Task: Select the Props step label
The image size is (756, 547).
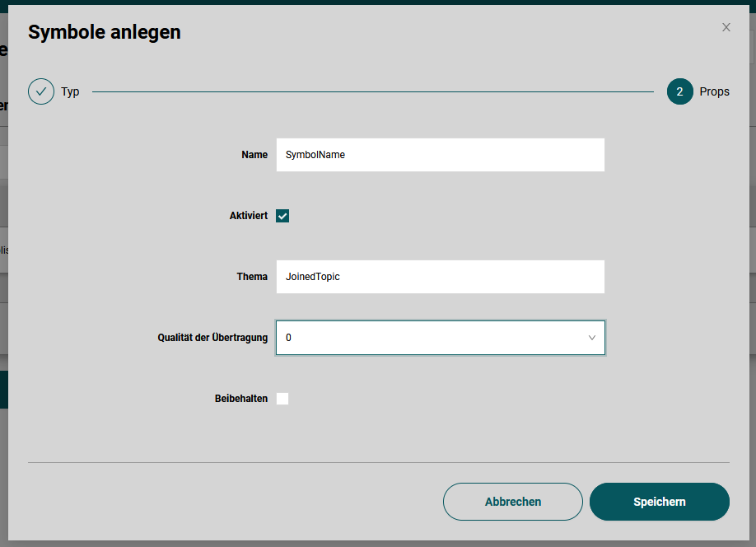Action: pos(714,91)
